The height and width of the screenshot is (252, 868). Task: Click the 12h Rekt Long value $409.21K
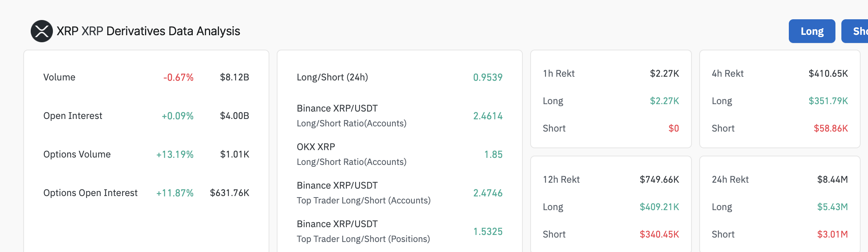click(659, 207)
